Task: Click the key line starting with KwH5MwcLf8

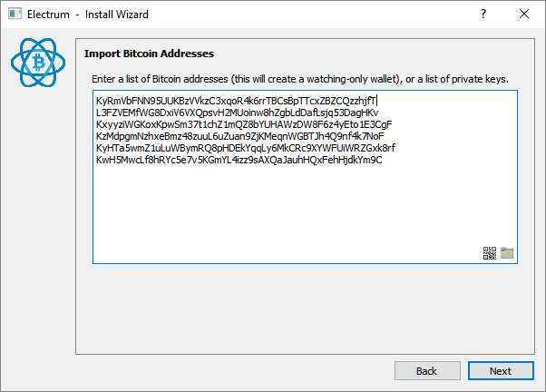Action: click(x=239, y=160)
